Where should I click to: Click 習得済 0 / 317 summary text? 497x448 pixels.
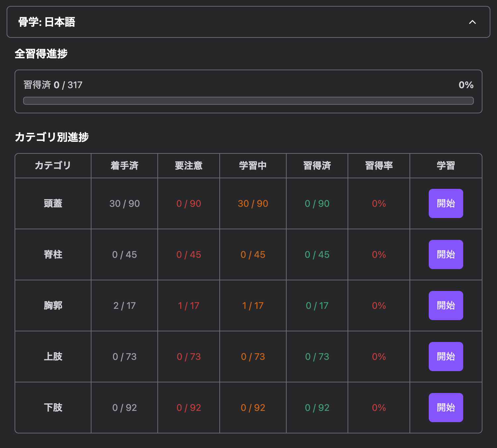[x=53, y=85]
